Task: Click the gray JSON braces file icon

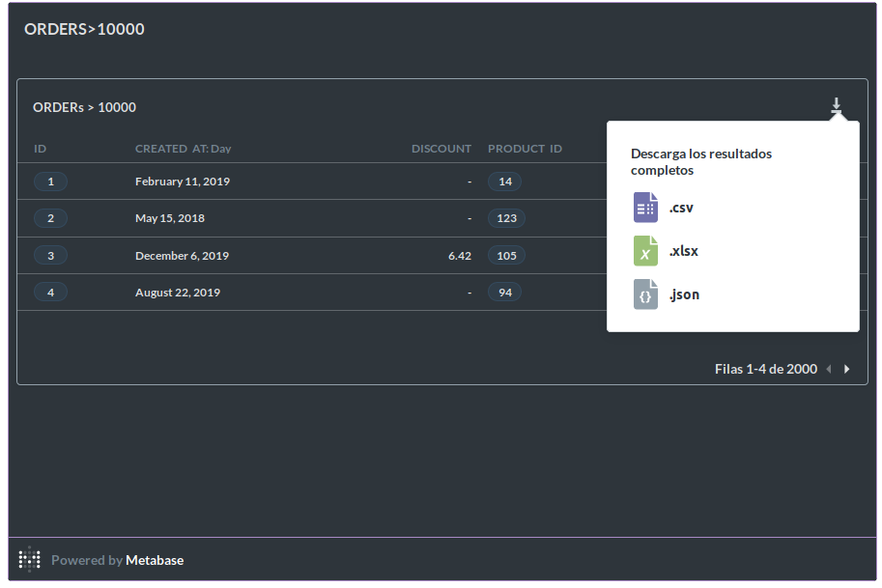Action: (645, 294)
